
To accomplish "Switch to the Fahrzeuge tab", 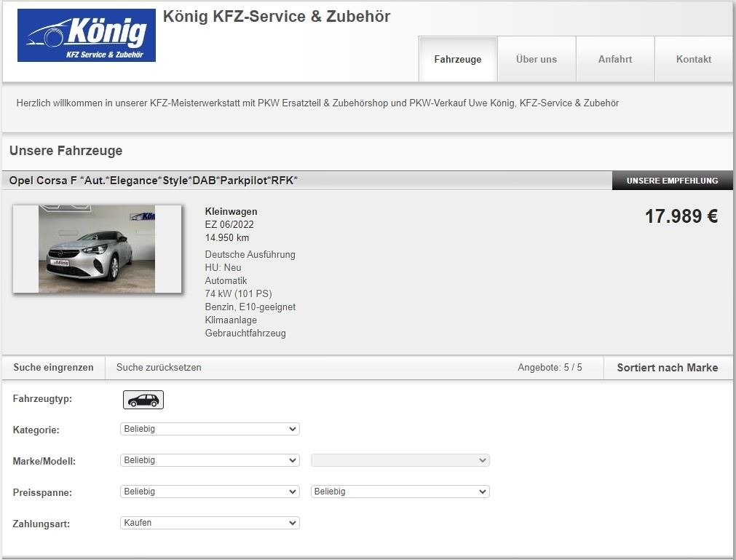I will (x=458, y=60).
